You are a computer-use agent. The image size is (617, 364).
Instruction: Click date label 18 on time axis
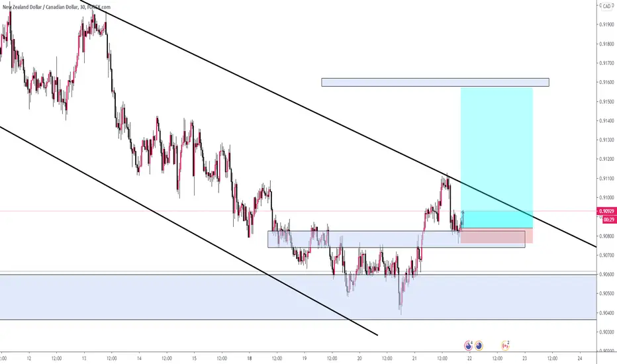(249, 359)
